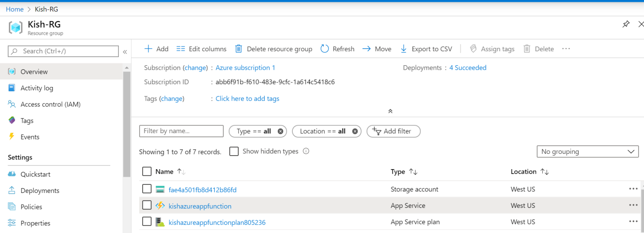Open Activity log in the sidebar
The image size is (644, 233).
(36, 88)
